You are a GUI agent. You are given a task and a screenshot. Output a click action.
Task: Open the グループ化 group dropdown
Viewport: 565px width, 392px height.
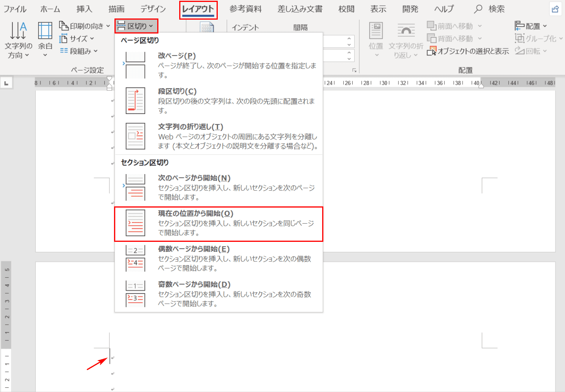(538, 39)
